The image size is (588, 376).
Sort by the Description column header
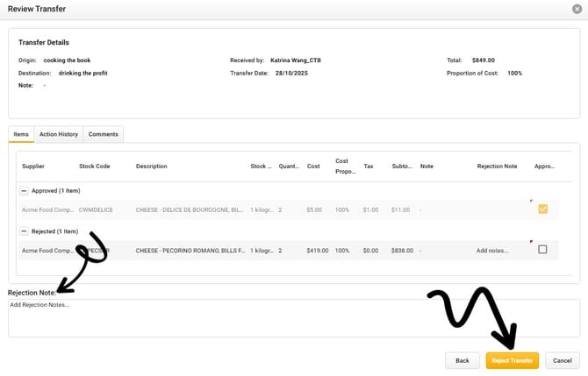click(x=151, y=166)
